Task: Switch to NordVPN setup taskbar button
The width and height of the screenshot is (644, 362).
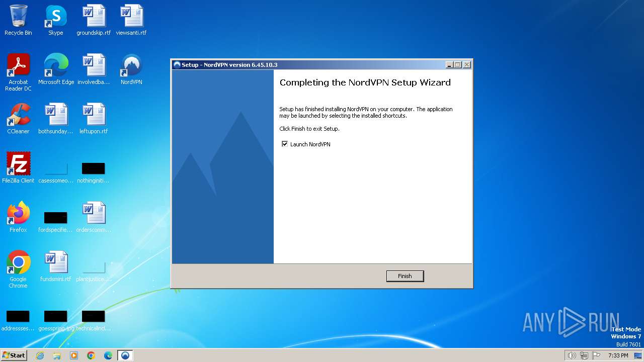Action: point(125,355)
